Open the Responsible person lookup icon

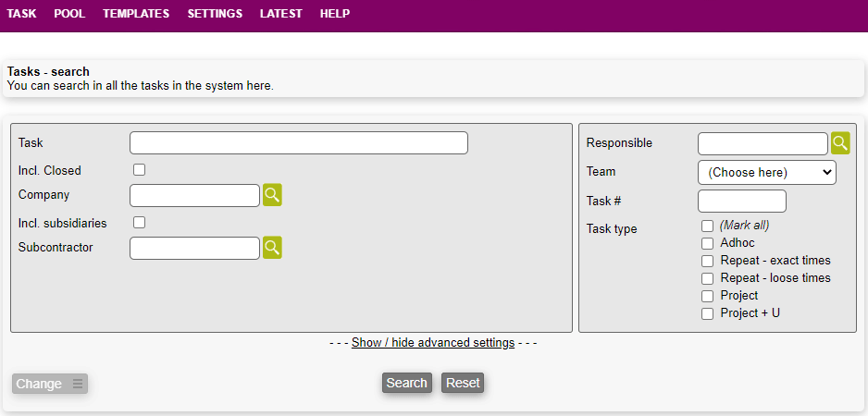pyautogui.click(x=839, y=143)
